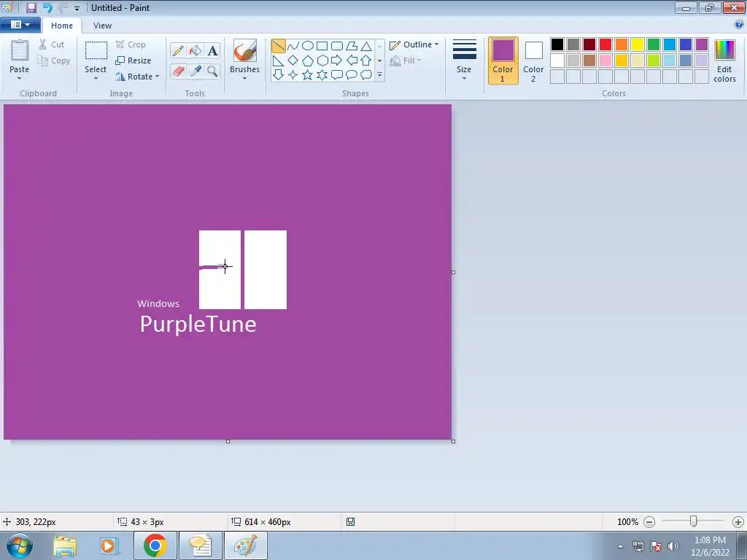Screen dimensions: 747x560
Task: Click the Save icon in quick access toolbar
Action: click(x=31, y=7)
